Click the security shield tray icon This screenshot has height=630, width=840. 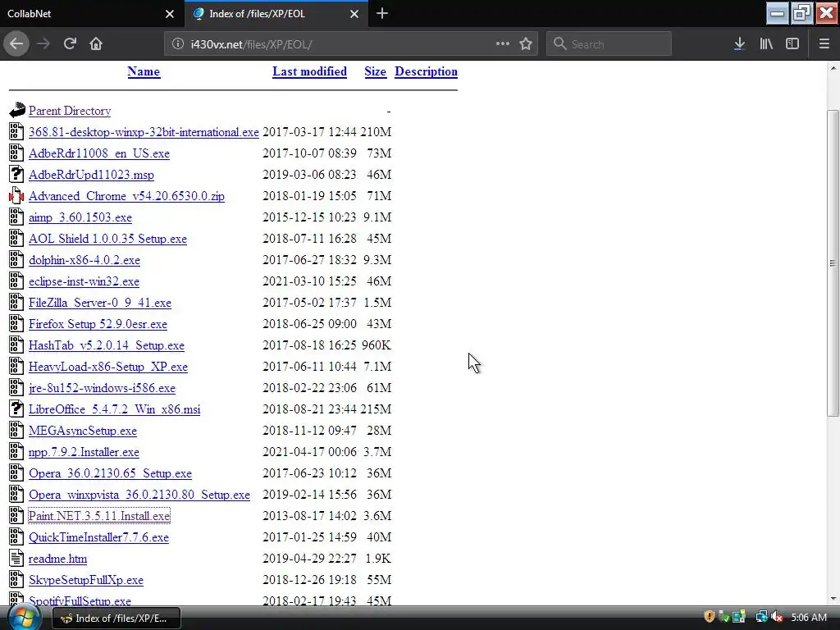710,617
